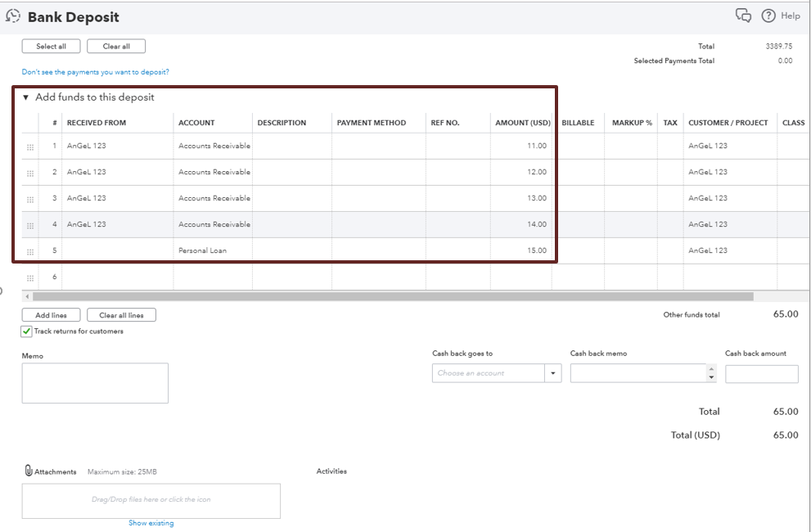Click the Add lines button
The height and width of the screenshot is (532, 811).
[x=52, y=314]
